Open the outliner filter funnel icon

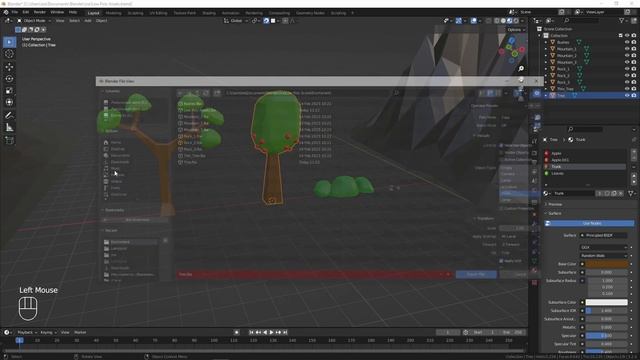click(x=622, y=20)
